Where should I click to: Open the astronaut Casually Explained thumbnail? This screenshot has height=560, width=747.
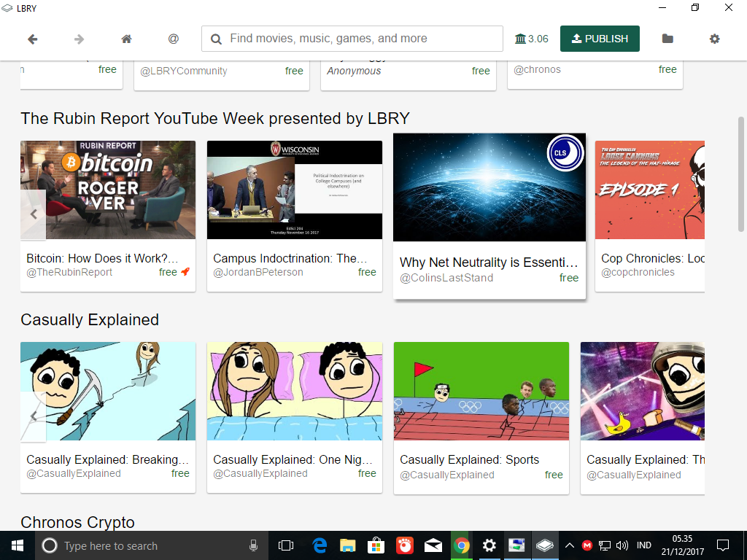[642, 391]
